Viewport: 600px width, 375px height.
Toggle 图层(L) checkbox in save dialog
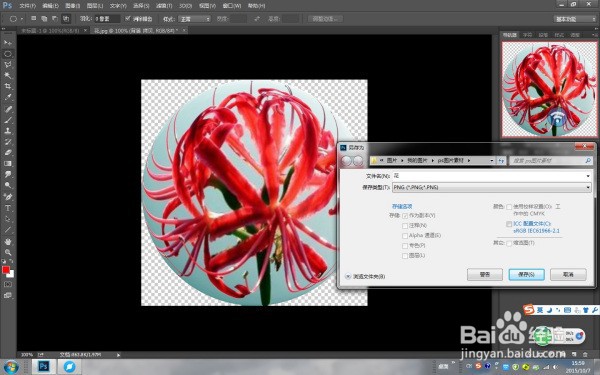coord(405,256)
